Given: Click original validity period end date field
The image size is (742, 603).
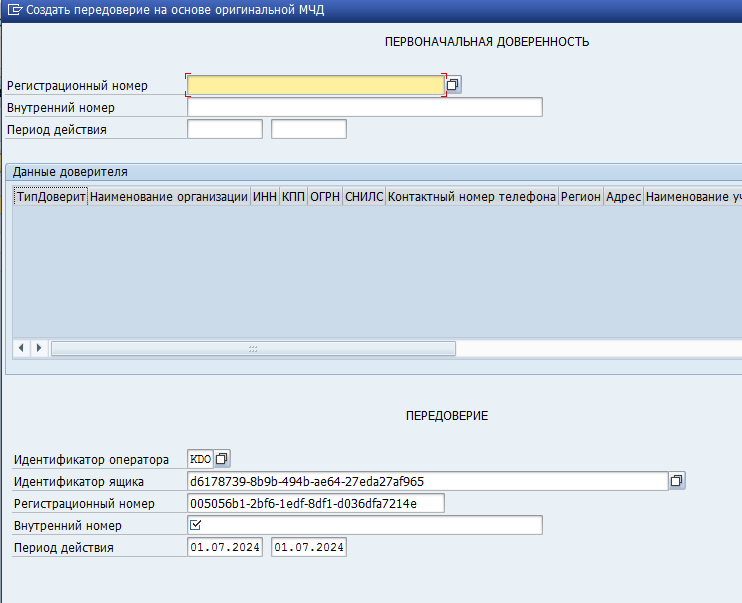Looking at the screenshot, I should coord(309,129).
